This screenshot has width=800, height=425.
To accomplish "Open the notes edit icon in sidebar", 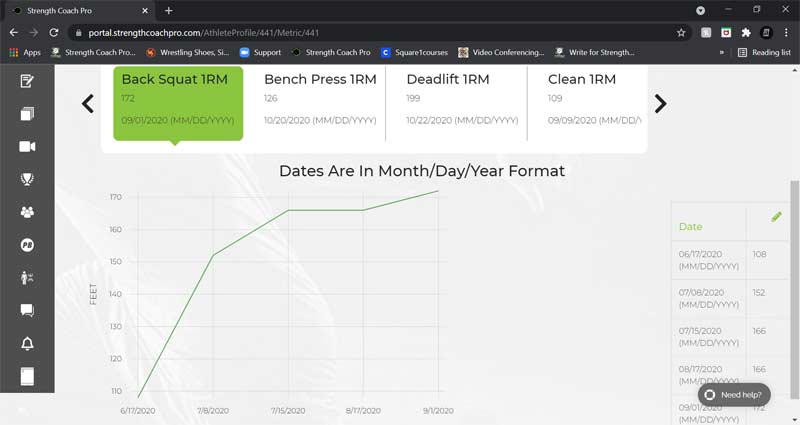I will tap(27, 81).
